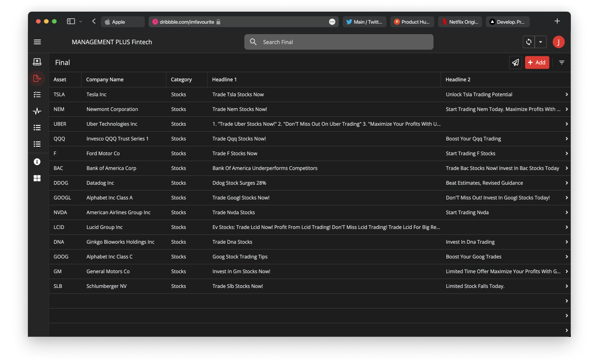Image resolution: width=598 pixels, height=364 pixels.
Task: Click the Company Name column header
Action: tap(105, 80)
